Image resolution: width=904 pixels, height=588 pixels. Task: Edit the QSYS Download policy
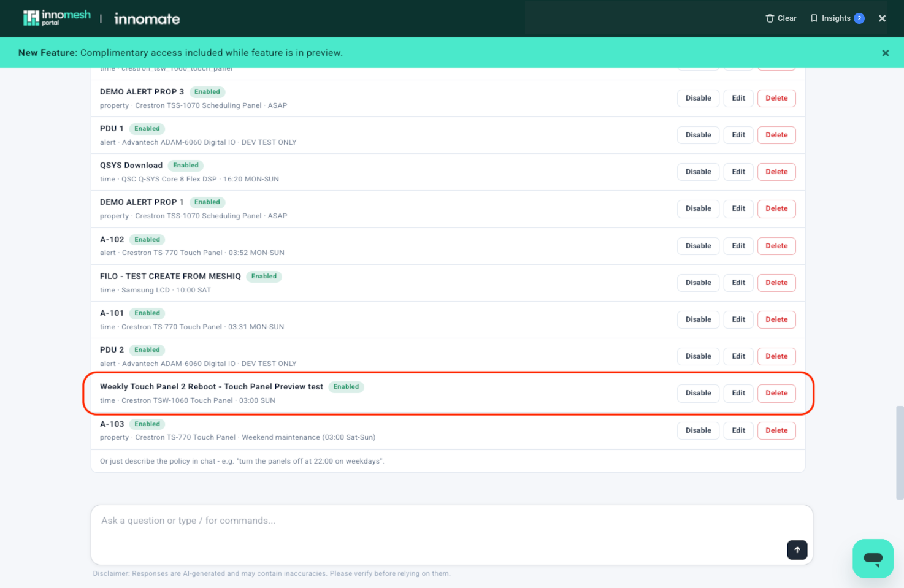[x=738, y=172]
